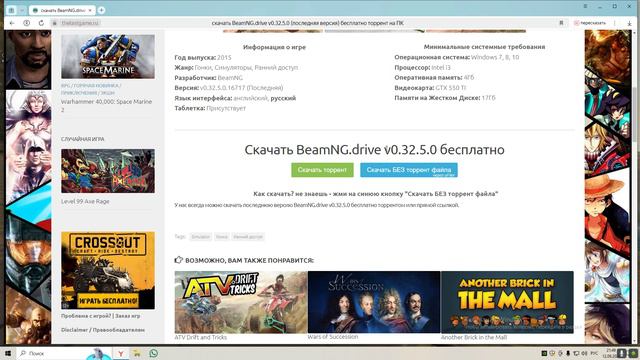The image size is (640, 360).
Task: Click Wars of Succession caption link
Action: [333, 337]
